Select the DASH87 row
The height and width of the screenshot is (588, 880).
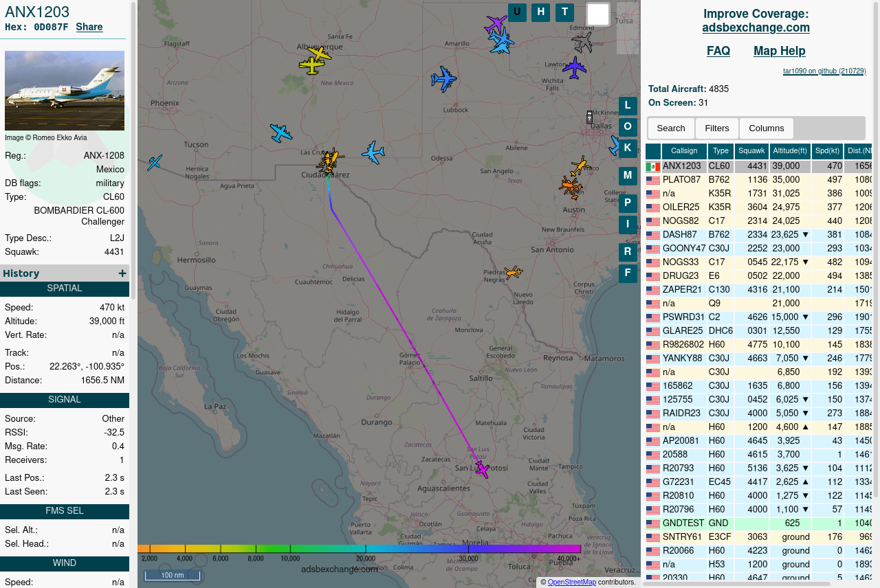pyautogui.click(x=759, y=235)
